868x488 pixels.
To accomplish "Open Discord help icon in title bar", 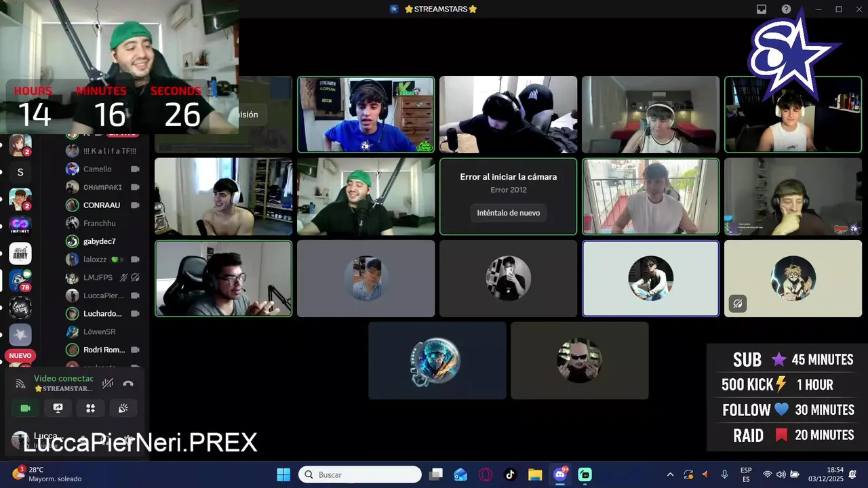I will [786, 9].
